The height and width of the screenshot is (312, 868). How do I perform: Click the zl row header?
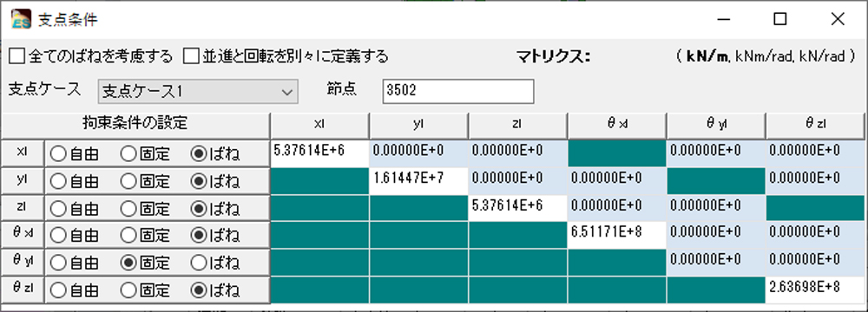click(23, 209)
